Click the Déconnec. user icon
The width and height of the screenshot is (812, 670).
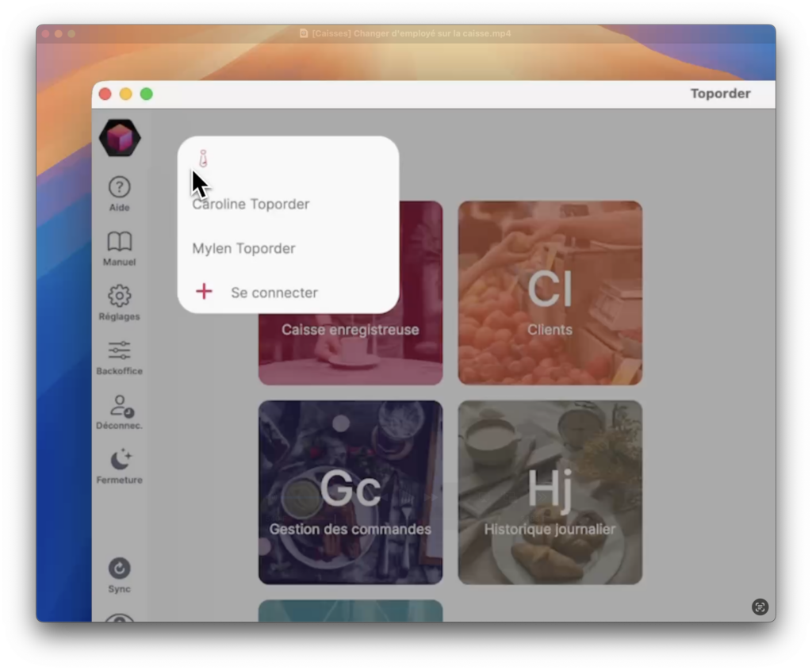point(120,406)
